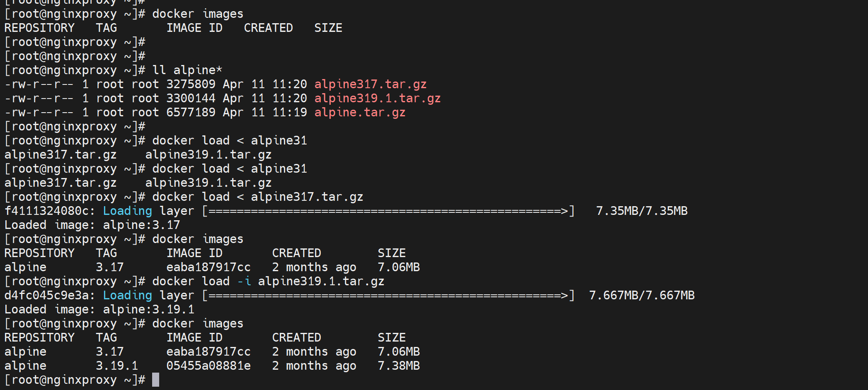Screen dimensions: 868x390
Task: Click the 7.667MB/7.667MB progress text
Action: [x=641, y=296]
